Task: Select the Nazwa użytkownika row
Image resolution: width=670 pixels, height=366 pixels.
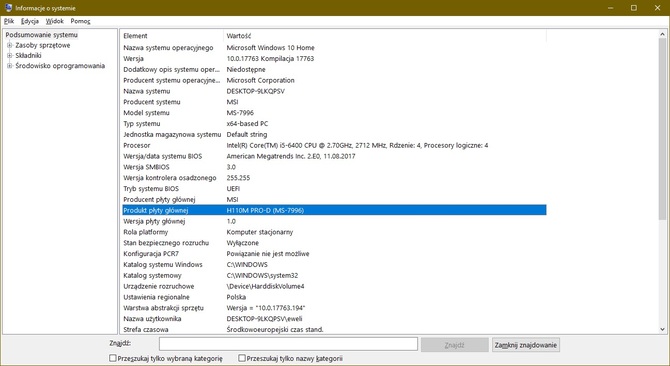Action: (334, 319)
